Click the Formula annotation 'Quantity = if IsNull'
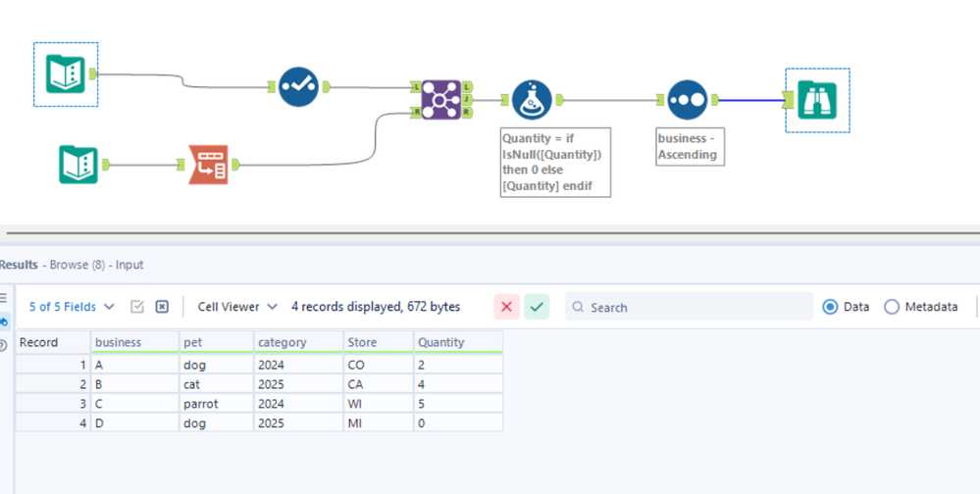980x494 pixels. [x=555, y=163]
